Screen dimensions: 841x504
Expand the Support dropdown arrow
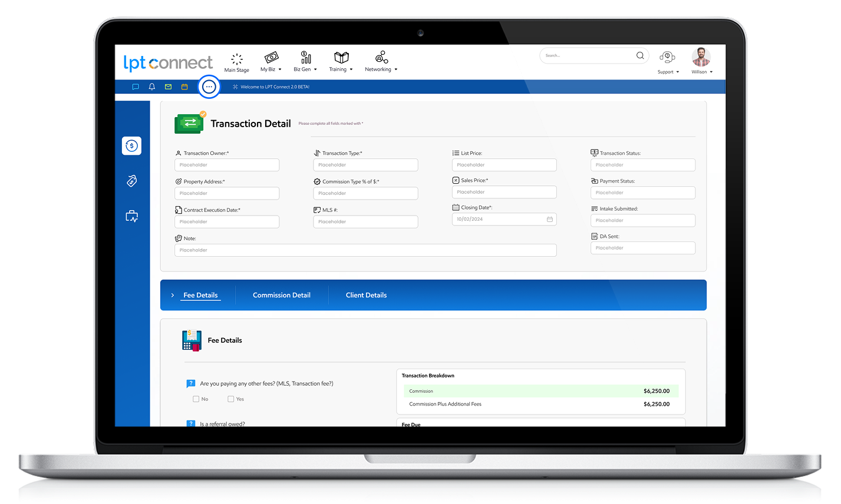point(678,72)
